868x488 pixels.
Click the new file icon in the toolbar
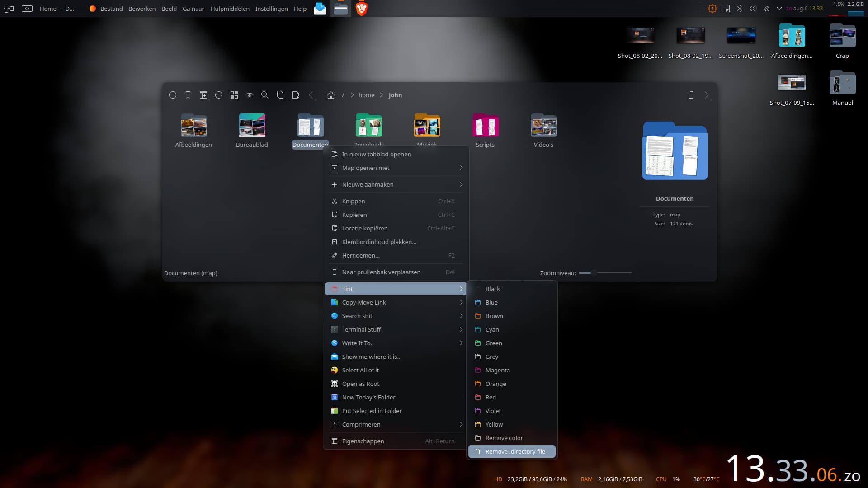296,95
